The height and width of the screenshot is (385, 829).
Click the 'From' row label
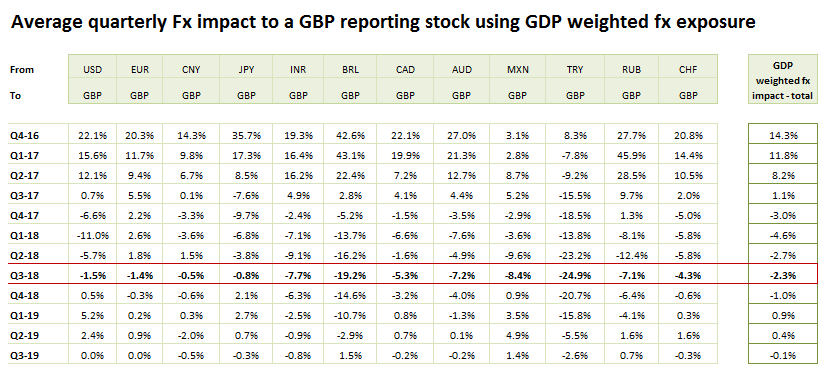tap(22, 69)
